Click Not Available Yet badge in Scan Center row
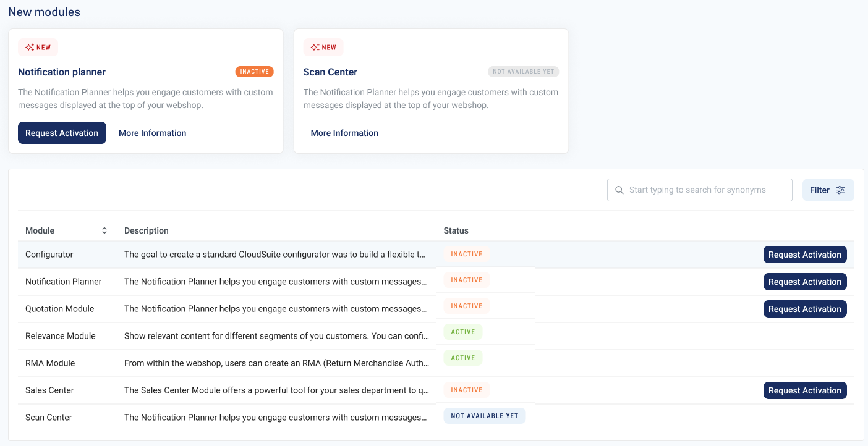The width and height of the screenshot is (868, 446). tap(484, 416)
